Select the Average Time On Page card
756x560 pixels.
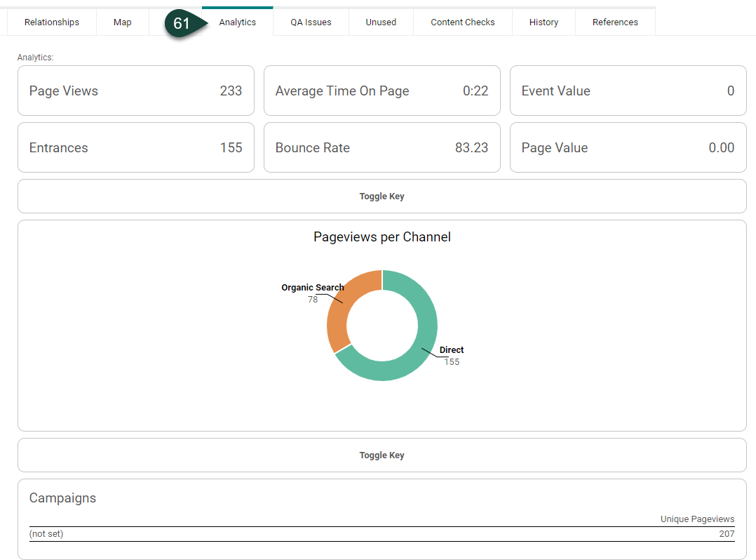click(x=382, y=91)
